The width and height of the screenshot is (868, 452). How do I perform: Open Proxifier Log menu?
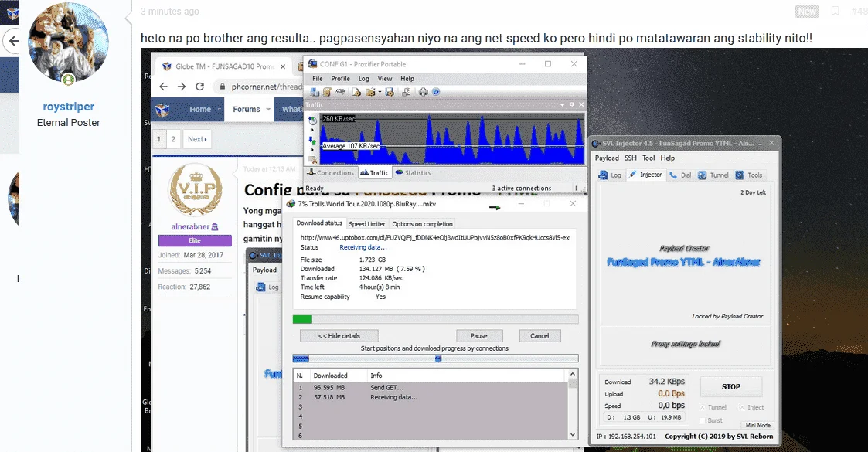pyautogui.click(x=364, y=79)
